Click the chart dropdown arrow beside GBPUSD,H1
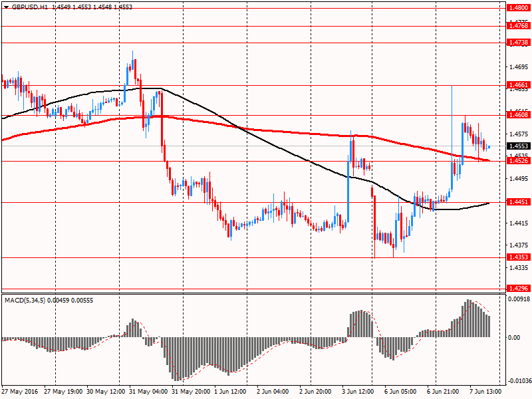Screen dimensions: 532x399 tap(7, 7)
